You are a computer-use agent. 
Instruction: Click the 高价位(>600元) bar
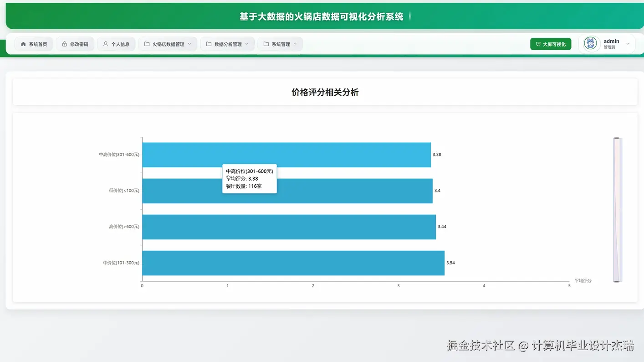[289, 227]
